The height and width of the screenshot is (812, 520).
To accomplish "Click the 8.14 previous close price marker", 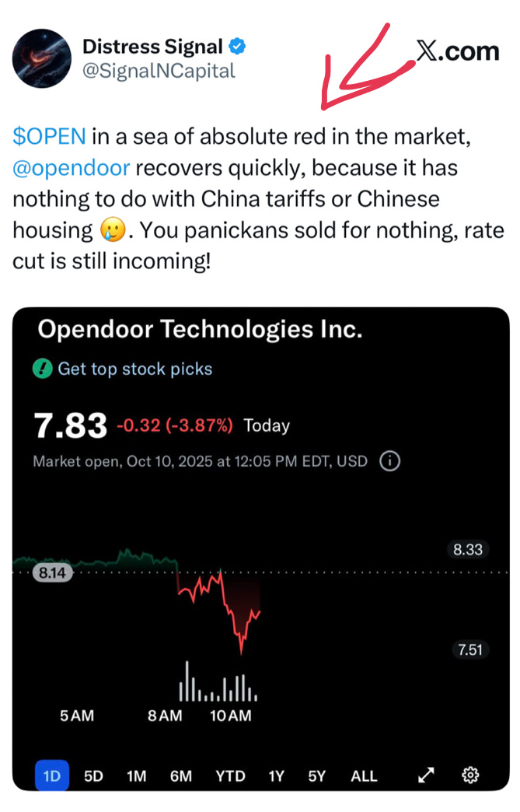I will [51, 572].
